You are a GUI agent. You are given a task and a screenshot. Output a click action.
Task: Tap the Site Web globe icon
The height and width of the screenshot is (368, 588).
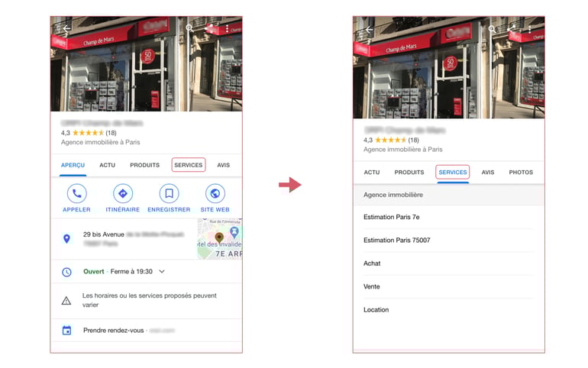tap(215, 193)
